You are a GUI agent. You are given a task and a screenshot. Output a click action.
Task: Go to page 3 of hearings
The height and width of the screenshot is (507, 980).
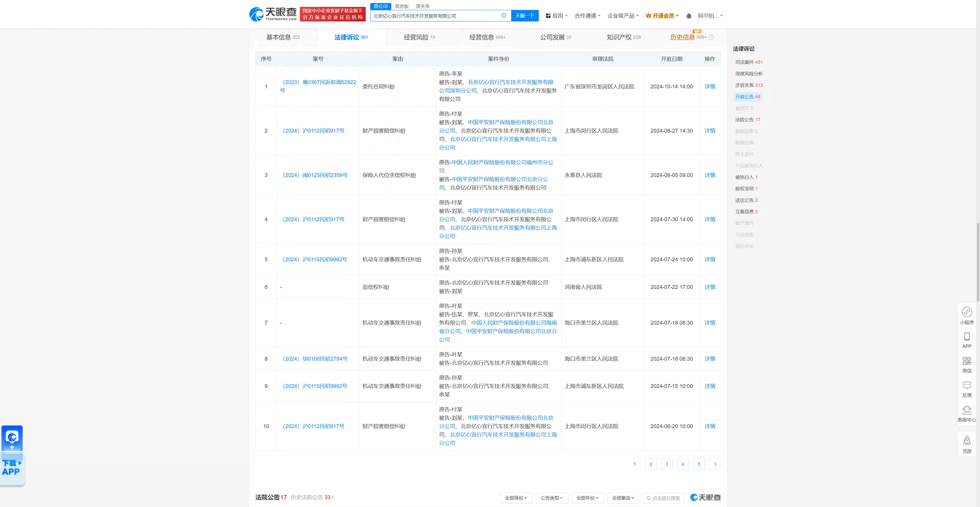(x=667, y=464)
